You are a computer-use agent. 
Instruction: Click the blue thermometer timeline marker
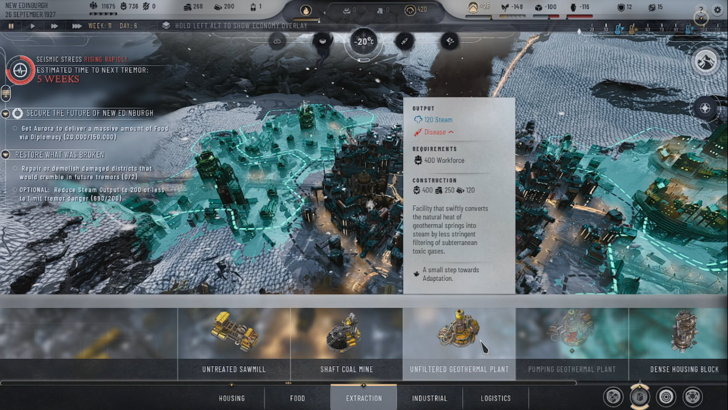click(x=618, y=29)
